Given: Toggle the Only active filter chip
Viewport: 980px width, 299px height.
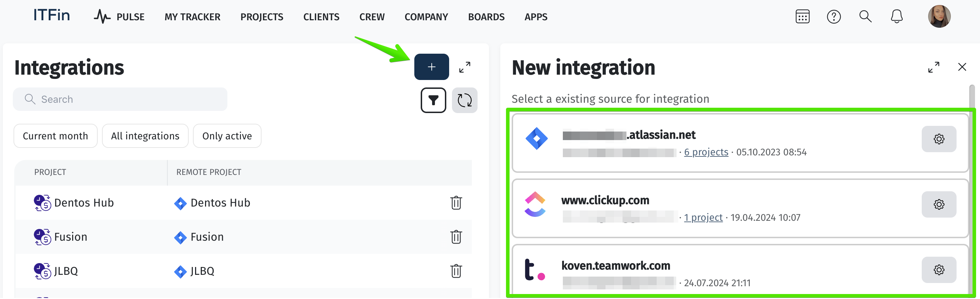Looking at the screenshot, I should tap(227, 136).
